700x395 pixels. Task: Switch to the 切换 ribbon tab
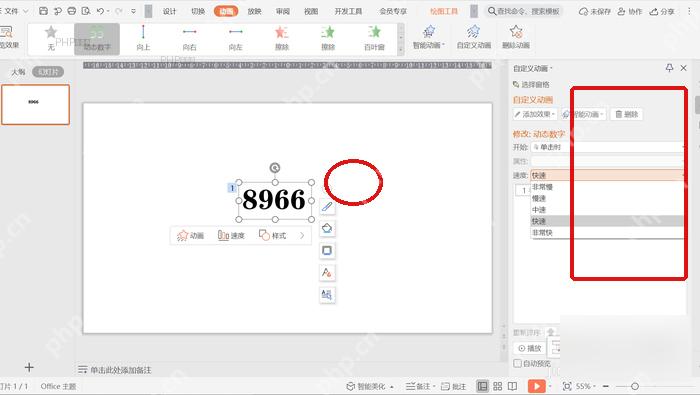point(198,12)
